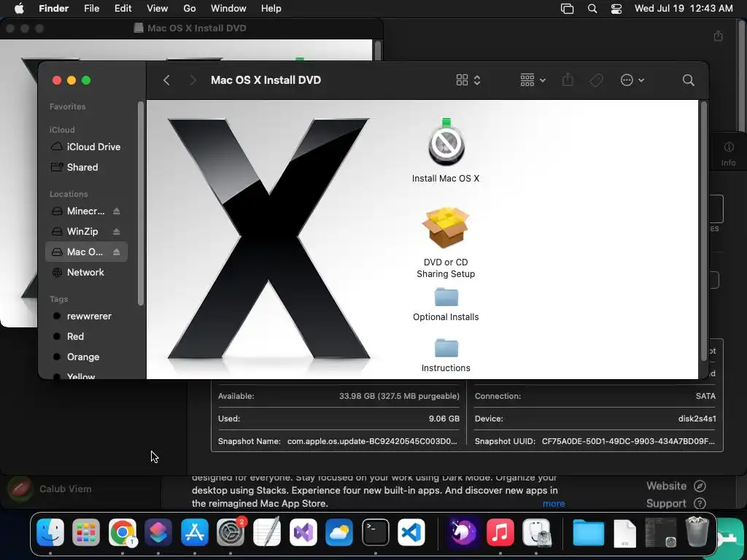This screenshot has height=560, width=747.
Task: Open the Support link in App Store
Action: [x=676, y=504]
